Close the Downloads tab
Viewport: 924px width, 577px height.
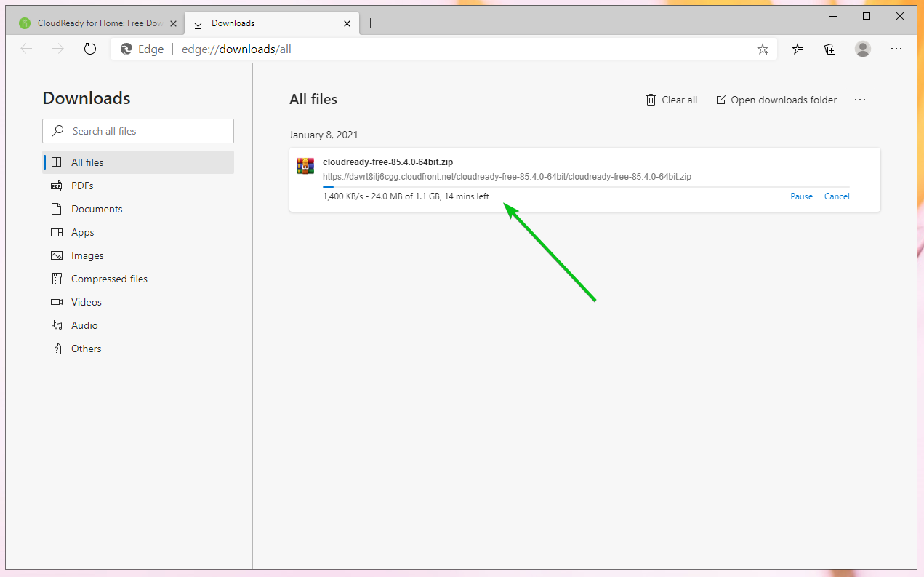tap(347, 23)
